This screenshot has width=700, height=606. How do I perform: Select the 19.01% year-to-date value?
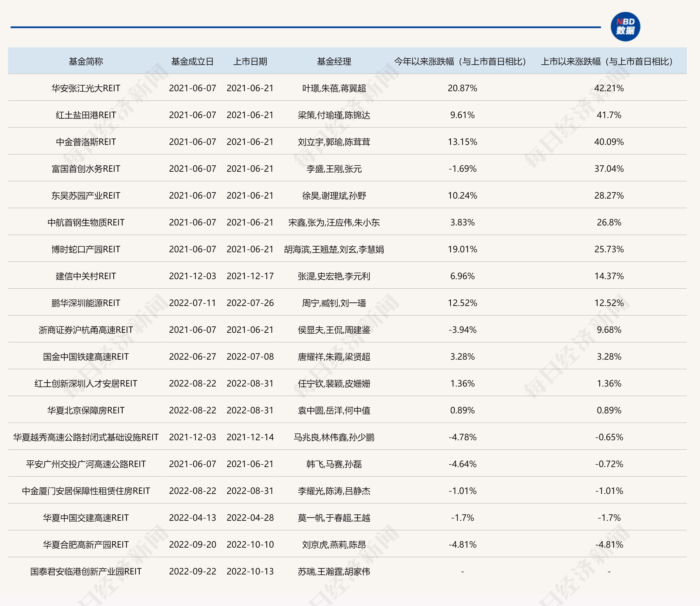(462, 249)
